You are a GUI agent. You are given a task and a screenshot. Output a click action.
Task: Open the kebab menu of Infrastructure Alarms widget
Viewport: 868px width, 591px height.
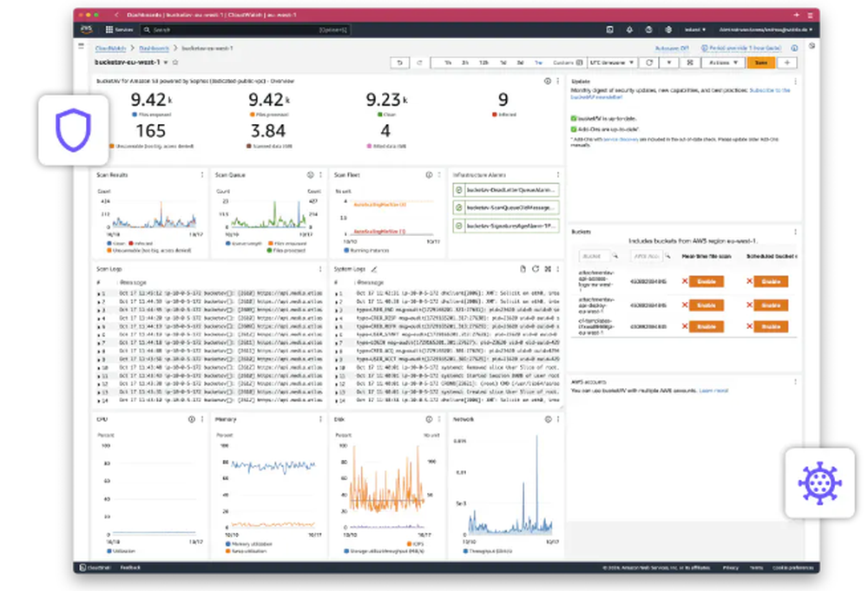pyautogui.click(x=557, y=174)
